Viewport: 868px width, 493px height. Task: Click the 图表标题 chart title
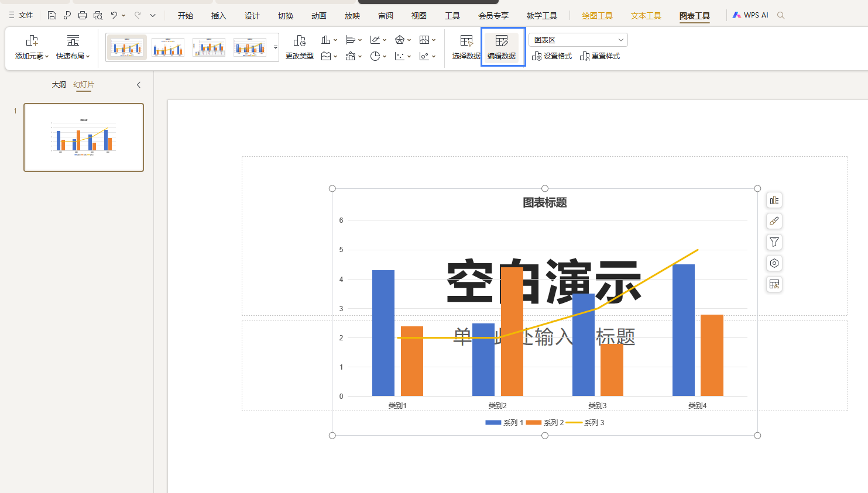(x=545, y=202)
